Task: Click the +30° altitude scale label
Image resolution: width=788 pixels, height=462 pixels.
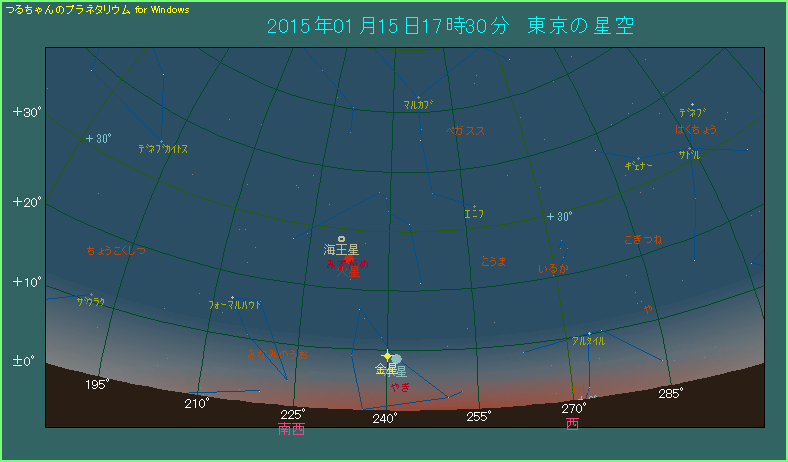Action: (26, 112)
